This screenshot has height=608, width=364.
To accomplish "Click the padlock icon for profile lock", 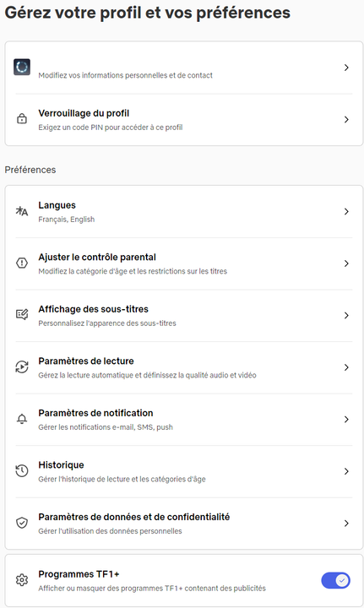I will coord(22,119).
